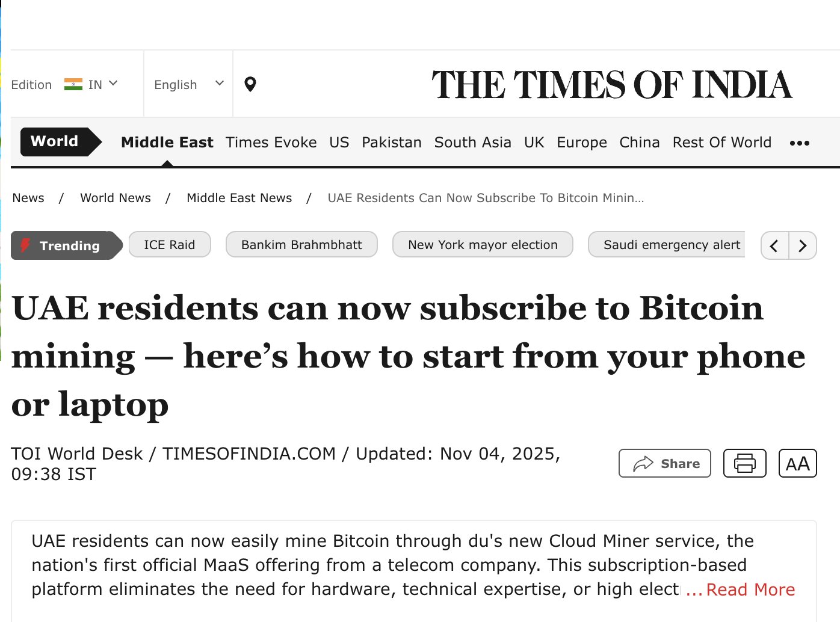Click The Times of India logo
The width and height of the screenshot is (840, 622).
[611, 84]
